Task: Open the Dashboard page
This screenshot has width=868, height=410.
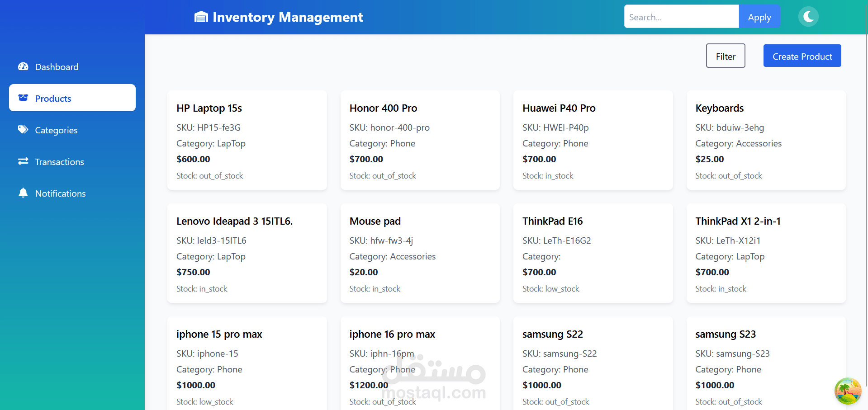Action: tap(72, 67)
